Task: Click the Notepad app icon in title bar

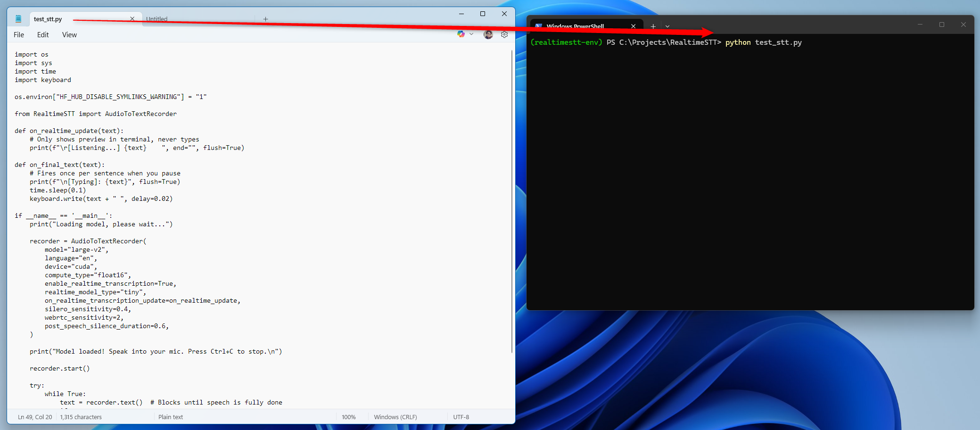Action: 18,19
